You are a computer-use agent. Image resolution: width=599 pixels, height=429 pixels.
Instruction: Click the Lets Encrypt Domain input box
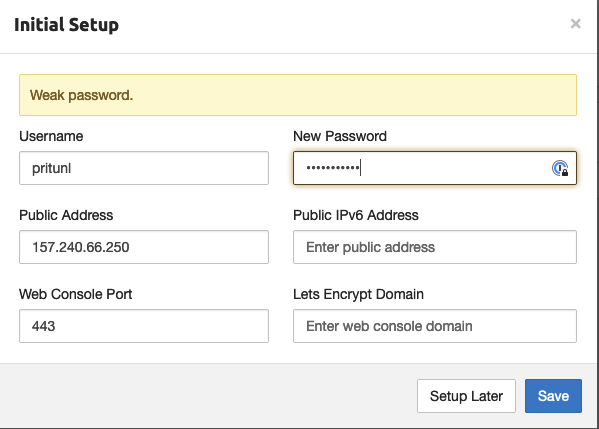pyautogui.click(x=435, y=326)
